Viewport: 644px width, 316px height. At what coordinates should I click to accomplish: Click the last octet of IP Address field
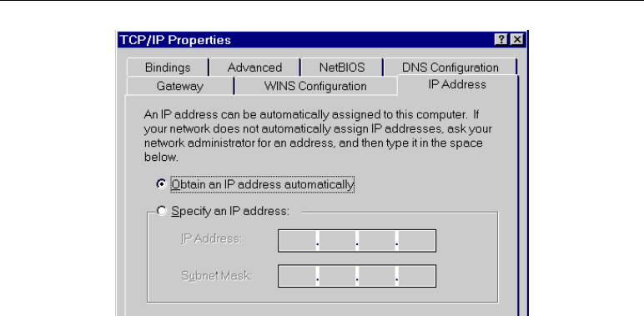point(416,241)
